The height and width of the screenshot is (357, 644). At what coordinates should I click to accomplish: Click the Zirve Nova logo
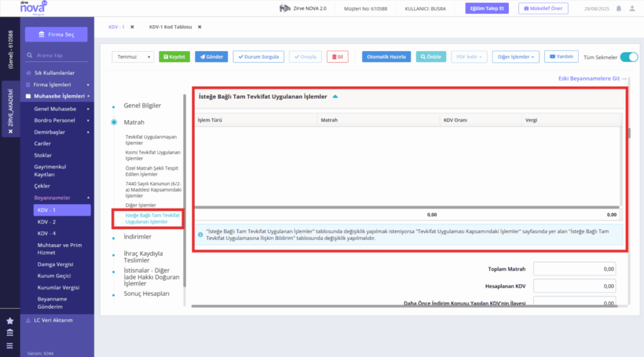click(x=34, y=8)
